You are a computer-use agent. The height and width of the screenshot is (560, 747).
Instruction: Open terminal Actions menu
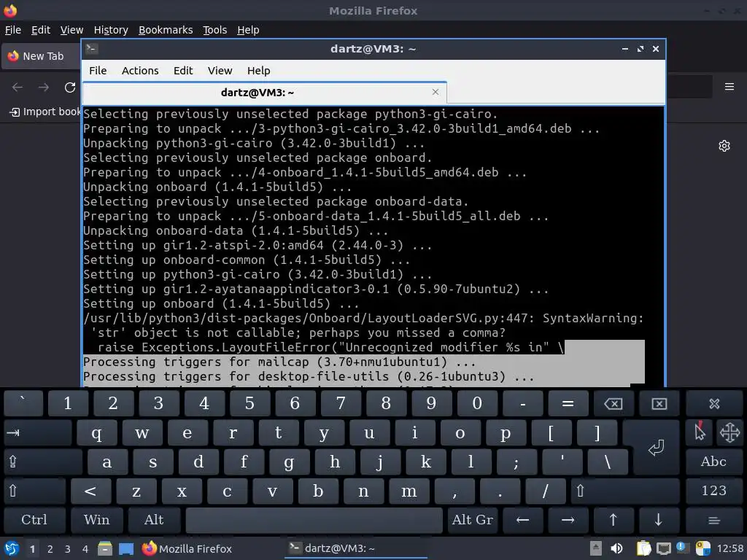(140, 71)
